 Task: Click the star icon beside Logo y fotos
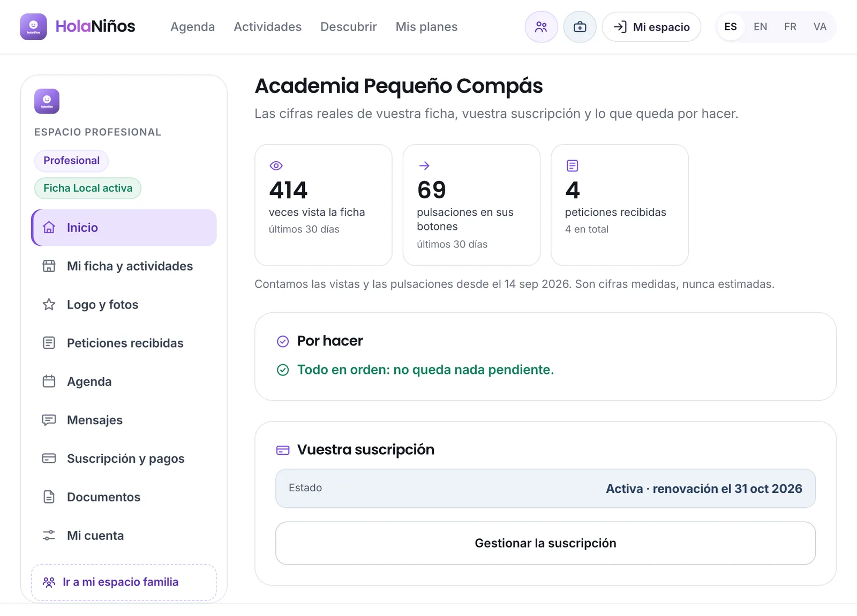click(x=49, y=305)
